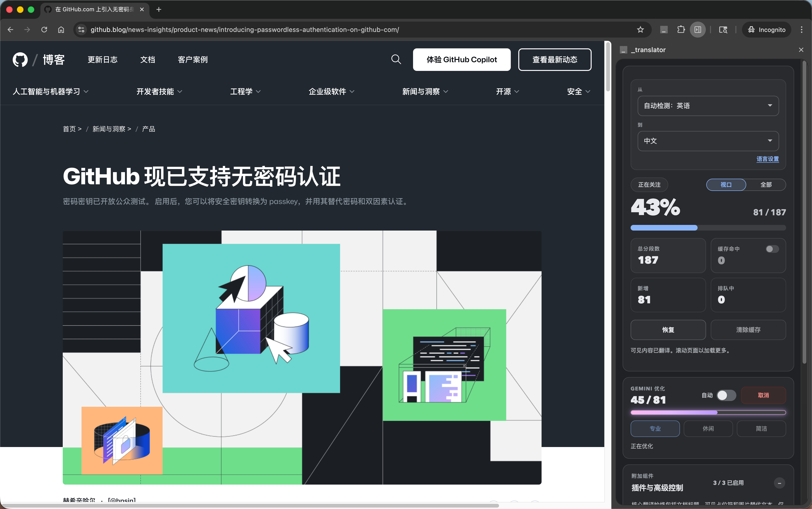Open the target language 中文 dropdown
The width and height of the screenshot is (812, 509).
[708, 141]
